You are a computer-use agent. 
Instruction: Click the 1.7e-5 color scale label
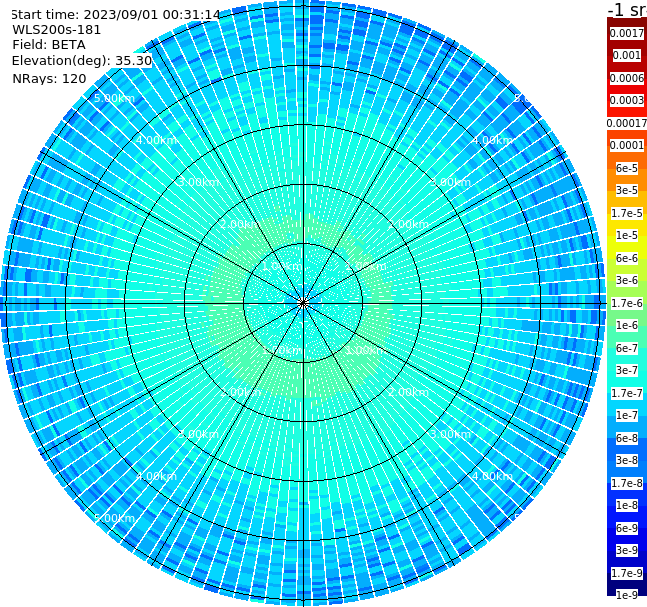627,213
